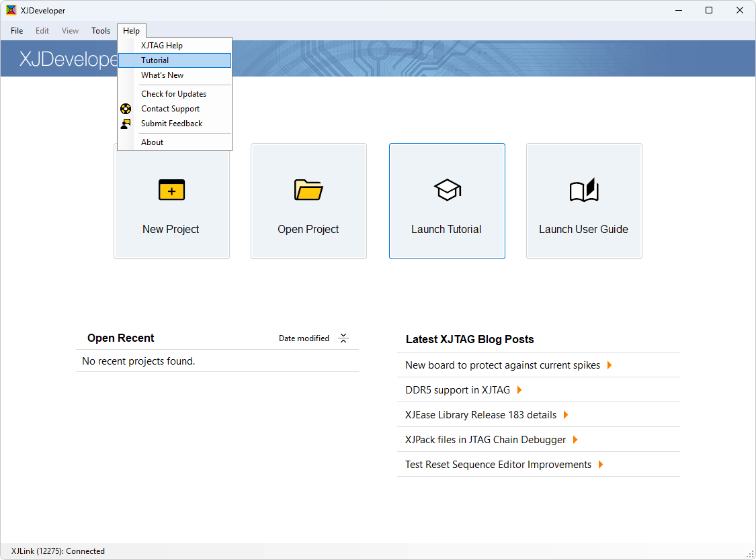Screen dimensions: 756x560
Task: Toggle sort order icon beside Date modified
Action: 343,338
